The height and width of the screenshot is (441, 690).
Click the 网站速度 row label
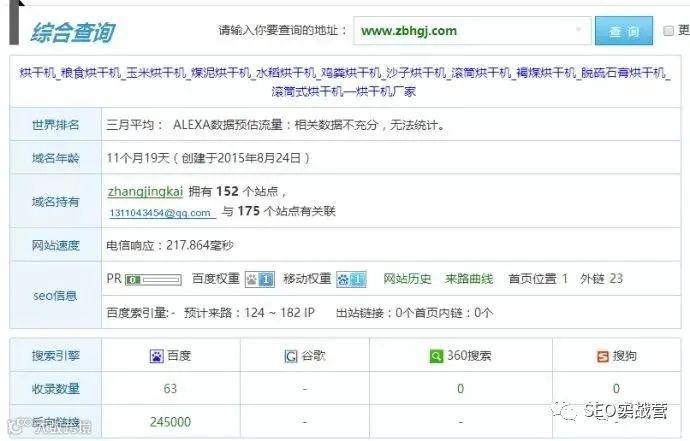click(x=55, y=245)
